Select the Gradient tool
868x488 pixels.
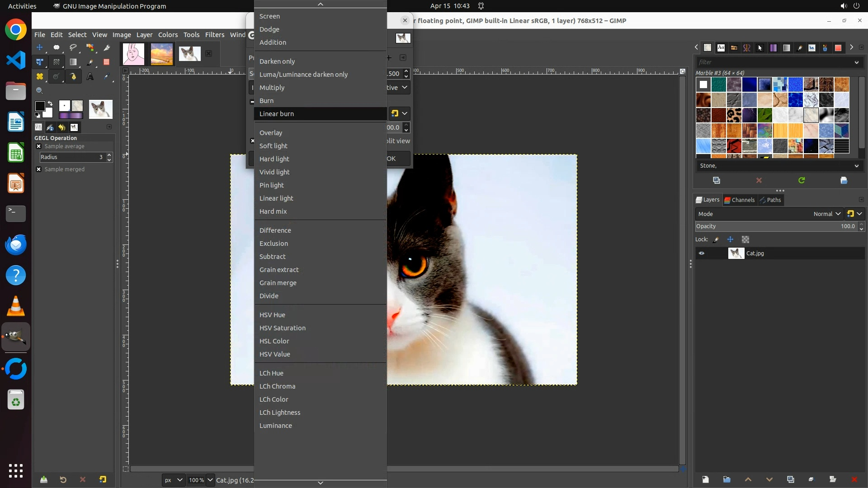click(x=73, y=62)
